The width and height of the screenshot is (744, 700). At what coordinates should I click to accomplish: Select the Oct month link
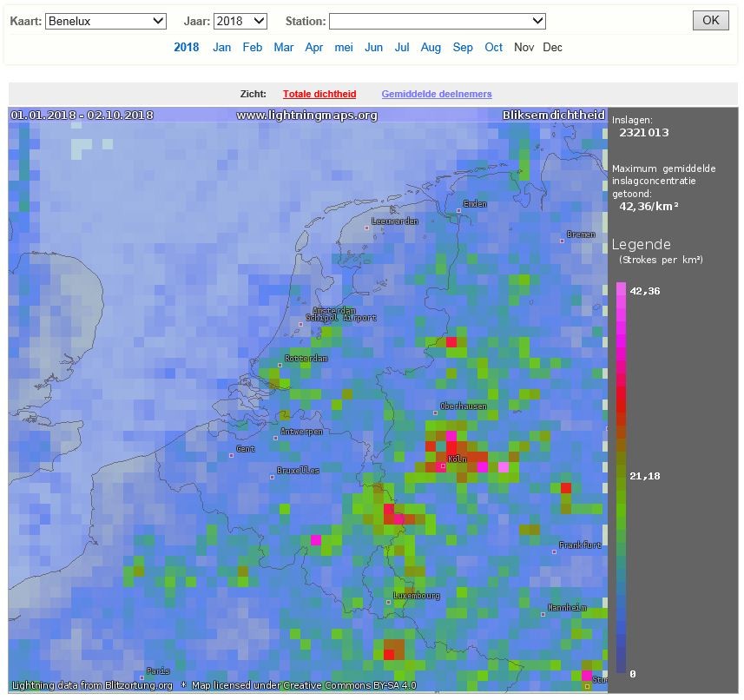493,48
